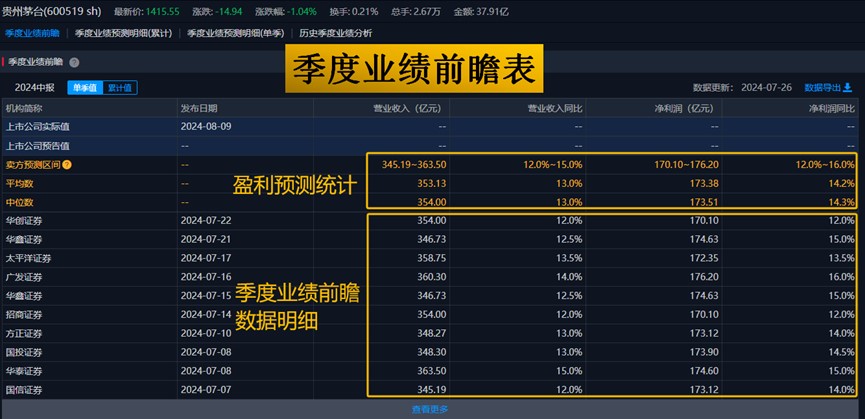
Task: Select the 国投证券 row name
Action: (x=24, y=352)
